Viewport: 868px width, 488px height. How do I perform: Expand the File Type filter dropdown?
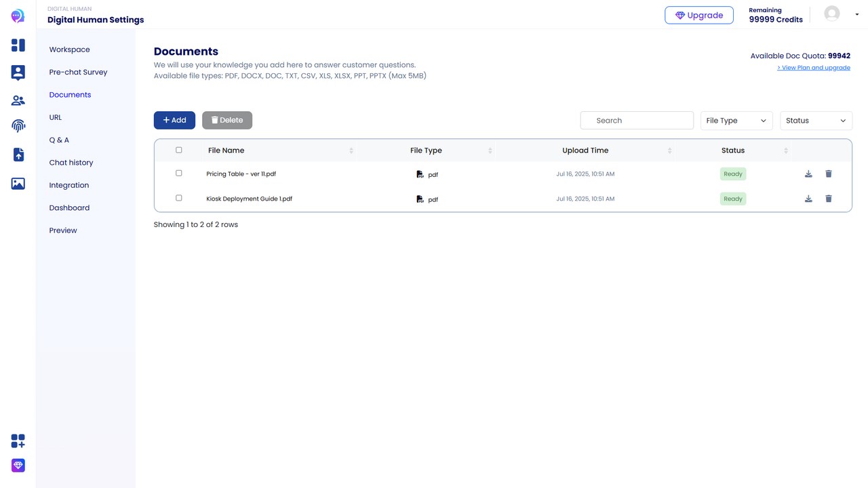pyautogui.click(x=736, y=121)
